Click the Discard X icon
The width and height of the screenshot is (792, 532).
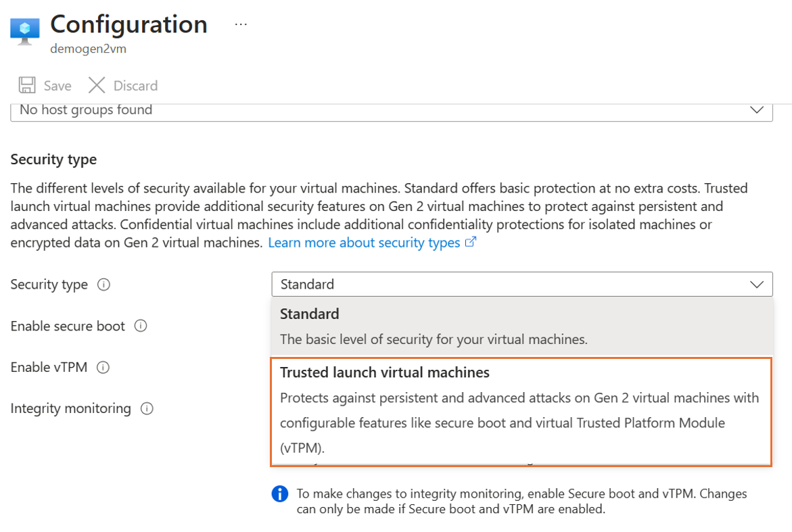click(96, 84)
